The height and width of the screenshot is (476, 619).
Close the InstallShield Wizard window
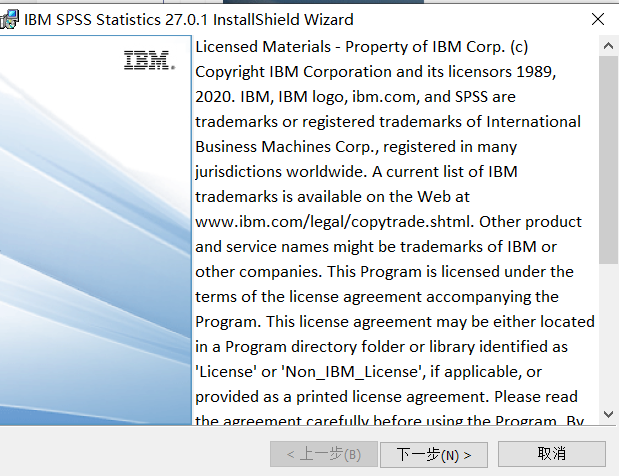point(598,19)
